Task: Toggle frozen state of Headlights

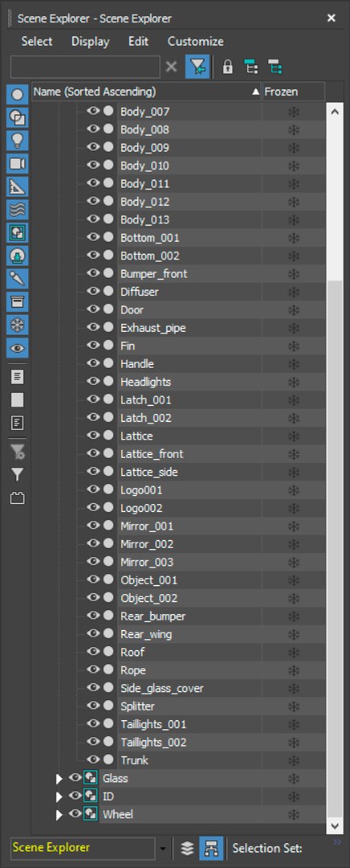Action: point(294,382)
